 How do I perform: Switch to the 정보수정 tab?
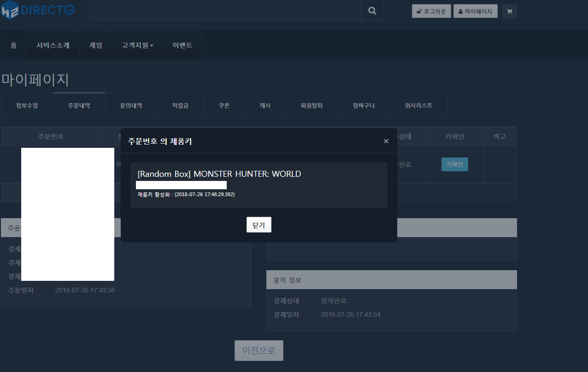[x=27, y=105]
